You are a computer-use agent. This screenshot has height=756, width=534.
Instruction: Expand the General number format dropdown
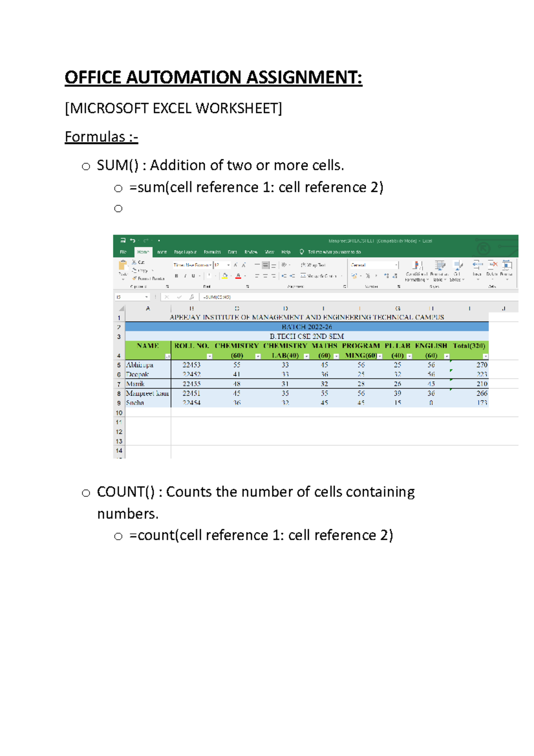(396, 265)
